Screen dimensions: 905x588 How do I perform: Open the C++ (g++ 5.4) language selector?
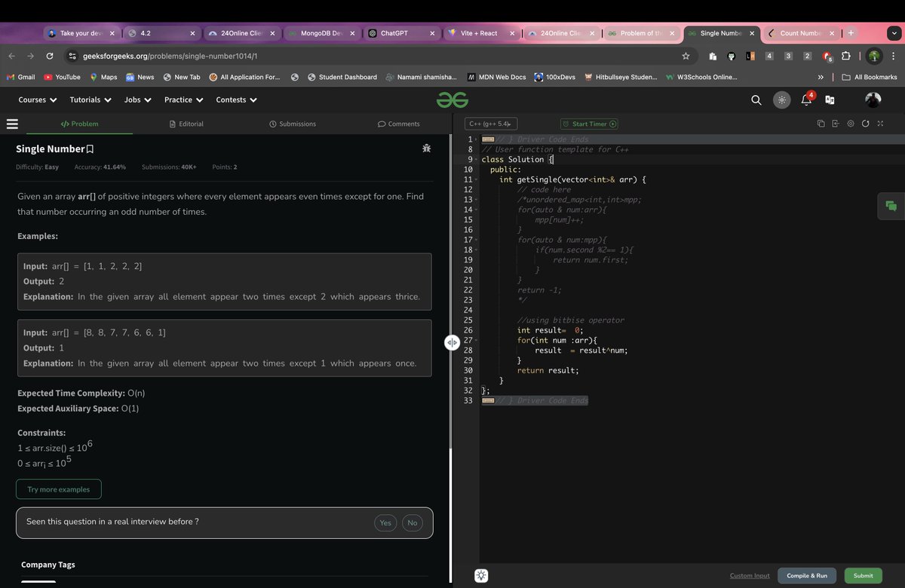click(x=491, y=124)
